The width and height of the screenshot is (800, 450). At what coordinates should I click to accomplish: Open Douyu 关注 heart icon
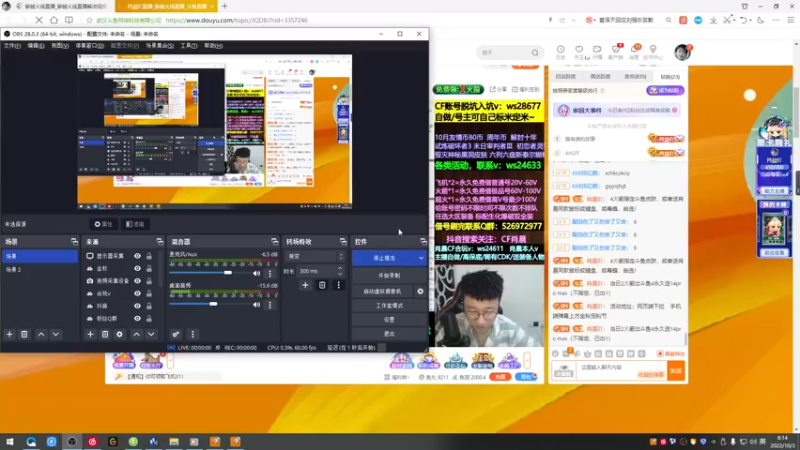coord(579,52)
